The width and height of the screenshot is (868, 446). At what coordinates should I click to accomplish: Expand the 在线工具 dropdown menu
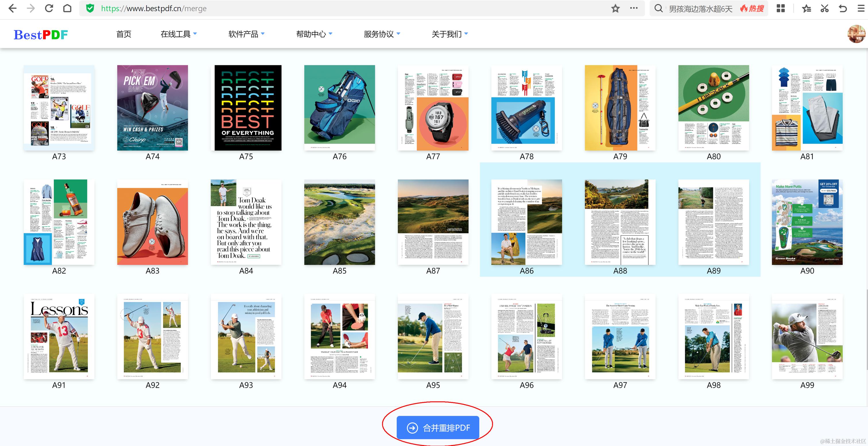pos(179,34)
